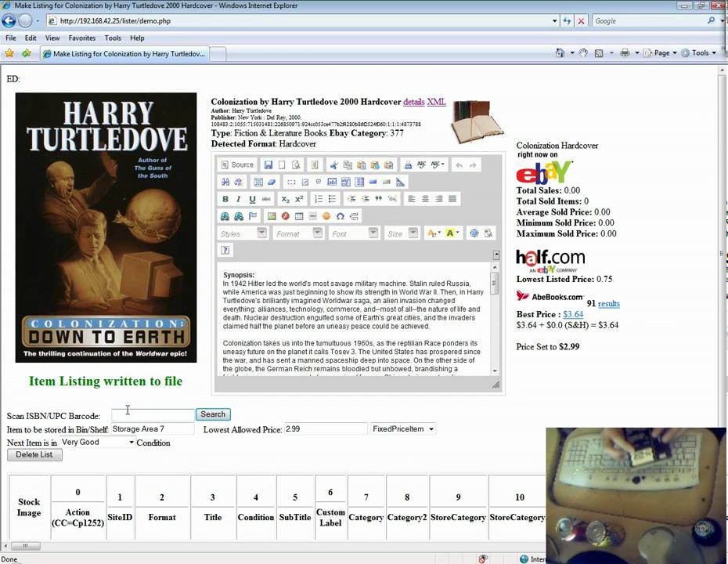Viewport: 728px width, 564px height.
Task: Expand the address bar history dropdown
Action: [x=554, y=21]
